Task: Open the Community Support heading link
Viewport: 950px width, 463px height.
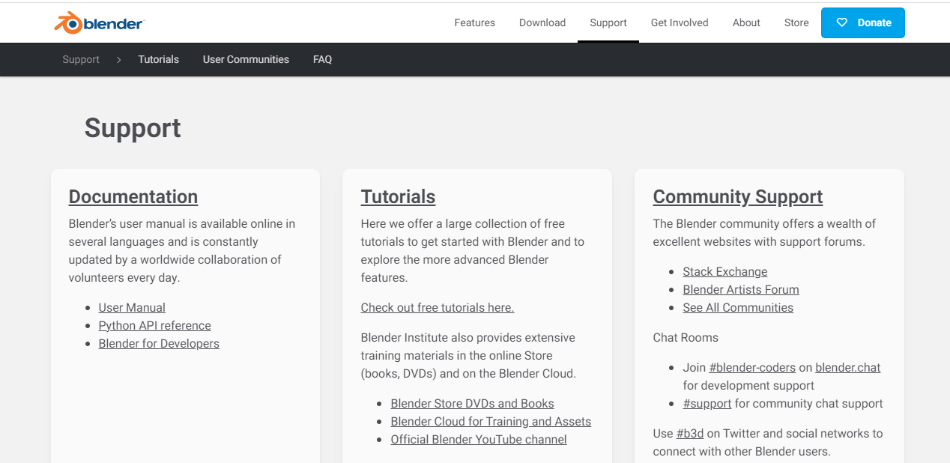Action: pos(738,197)
